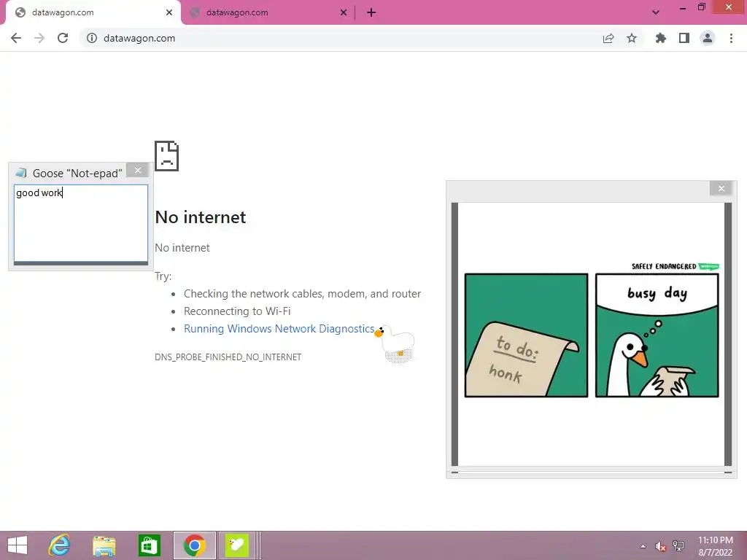
Task: Open File Explorer from the taskbar
Action: pyautogui.click(x=104, y=545)
